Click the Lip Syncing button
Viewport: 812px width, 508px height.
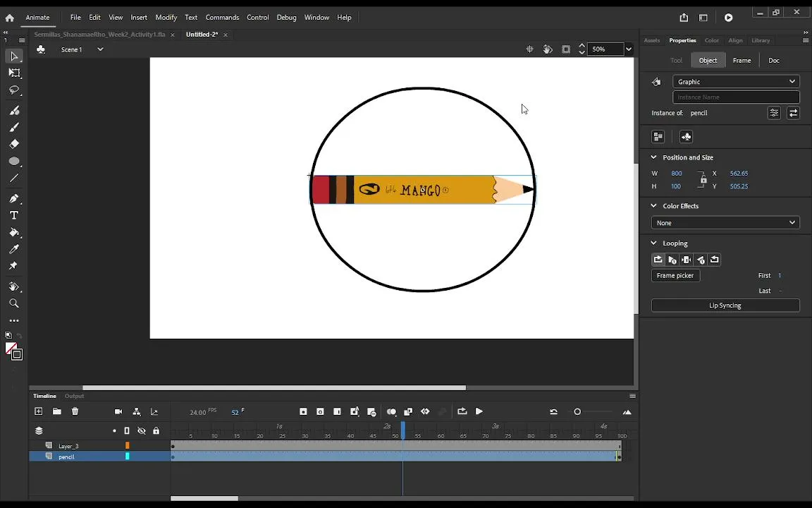(725, 306)
